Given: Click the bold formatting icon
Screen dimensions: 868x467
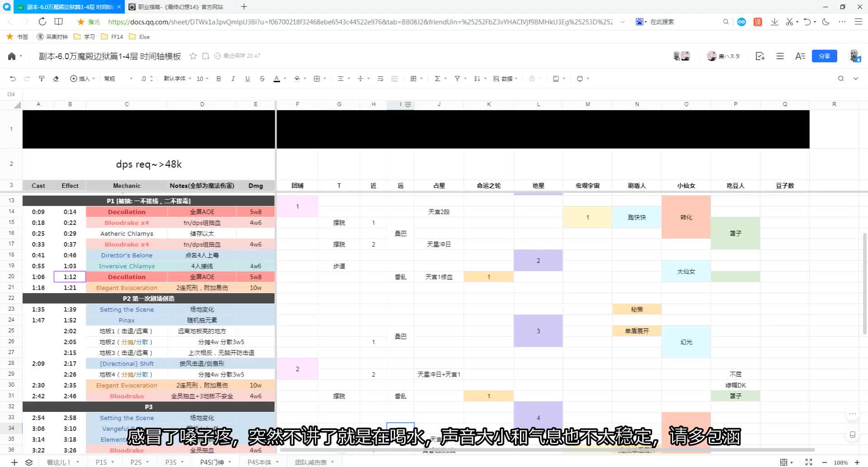Looking at the screenshot, I should [218, 78].
